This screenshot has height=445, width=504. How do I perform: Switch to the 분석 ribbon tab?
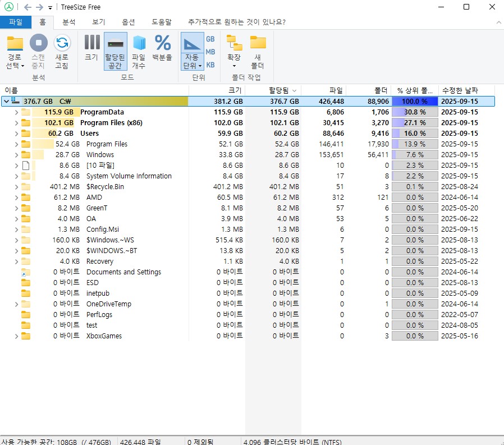pyautogui.click(x=69, y=22)
